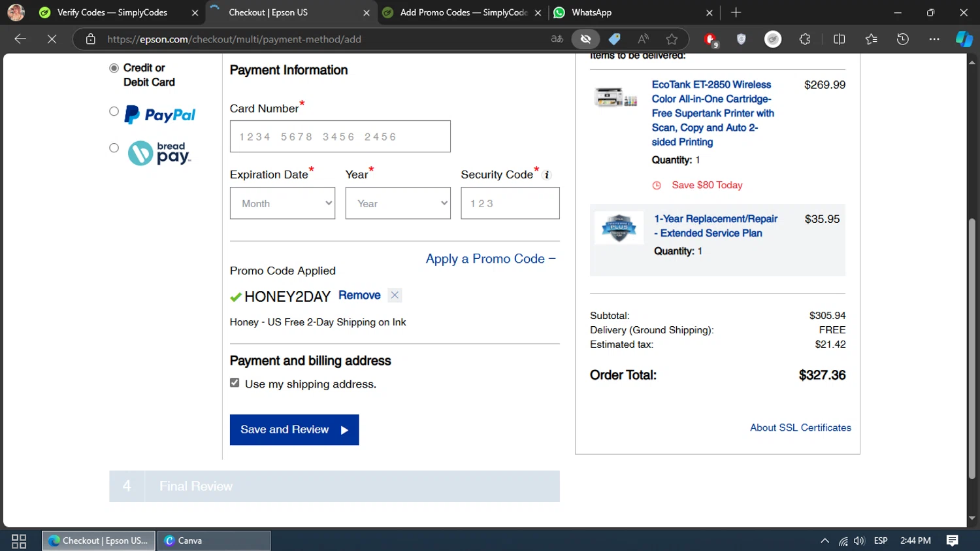Switch to WhatsApp tab
Viewport: 980px width, 551px height.
(x=591, y=12)
